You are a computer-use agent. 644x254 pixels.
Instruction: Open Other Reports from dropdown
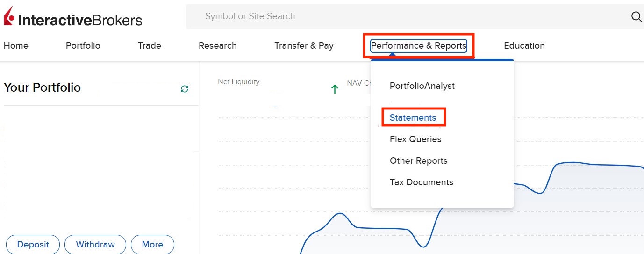419,161
